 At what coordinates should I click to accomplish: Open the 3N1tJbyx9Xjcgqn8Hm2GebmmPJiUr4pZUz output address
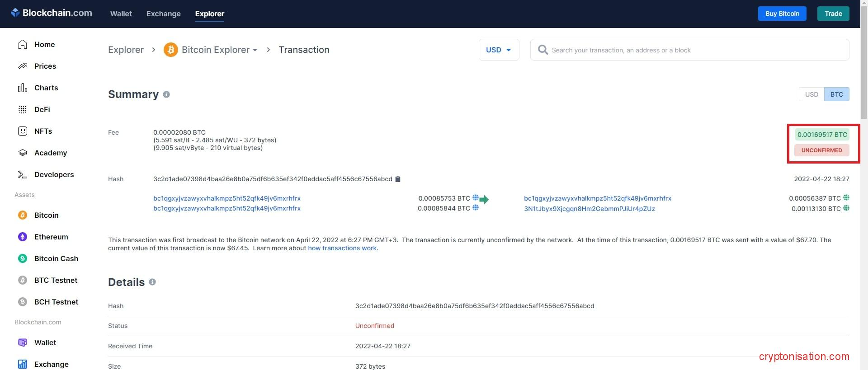click(x=589, y=209)
